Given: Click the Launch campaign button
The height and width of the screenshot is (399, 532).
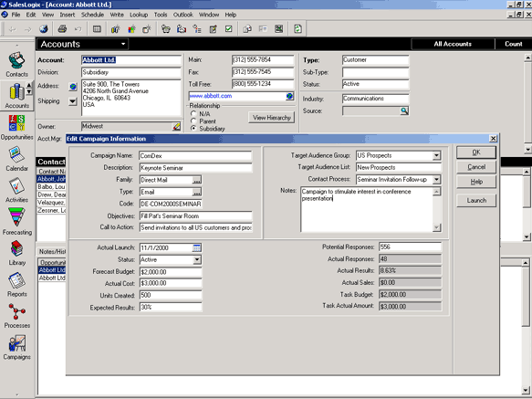Looking at the screenshot, I should [x=476, y=200].
